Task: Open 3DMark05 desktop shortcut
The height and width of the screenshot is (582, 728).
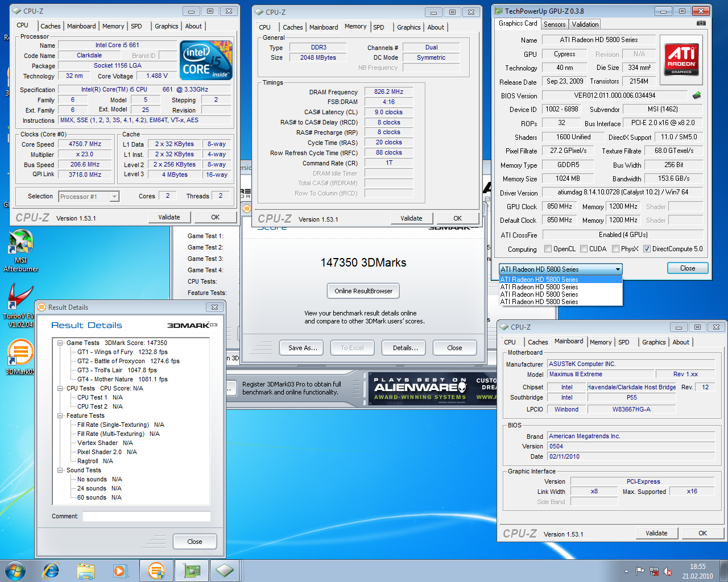Action: coord(20,357)
